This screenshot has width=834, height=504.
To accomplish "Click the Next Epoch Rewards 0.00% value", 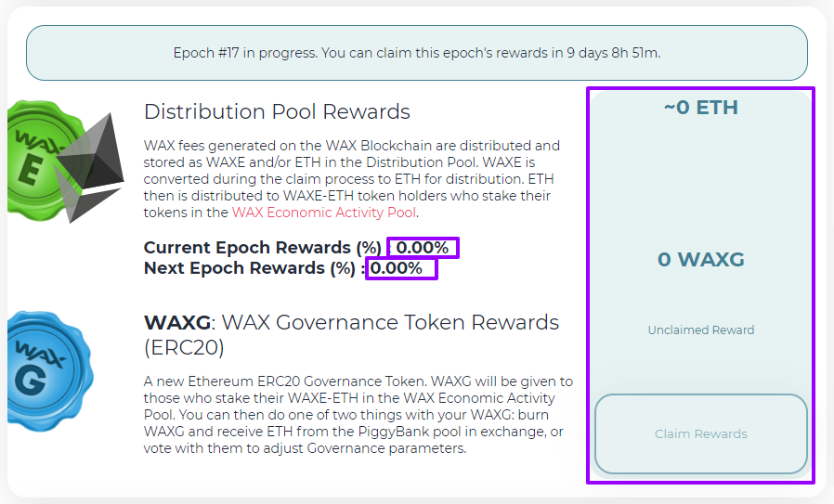I will click(401, 268).
